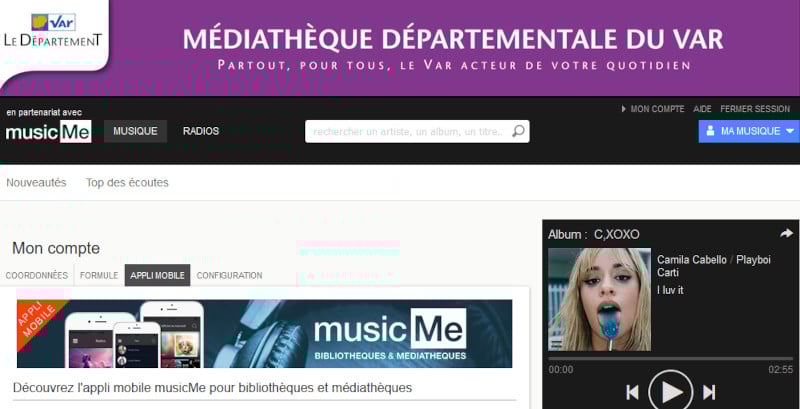Click the Camila Cabello album cover
Screen dimensions: 800x409
pyautogui.click(x=599, y=299)
